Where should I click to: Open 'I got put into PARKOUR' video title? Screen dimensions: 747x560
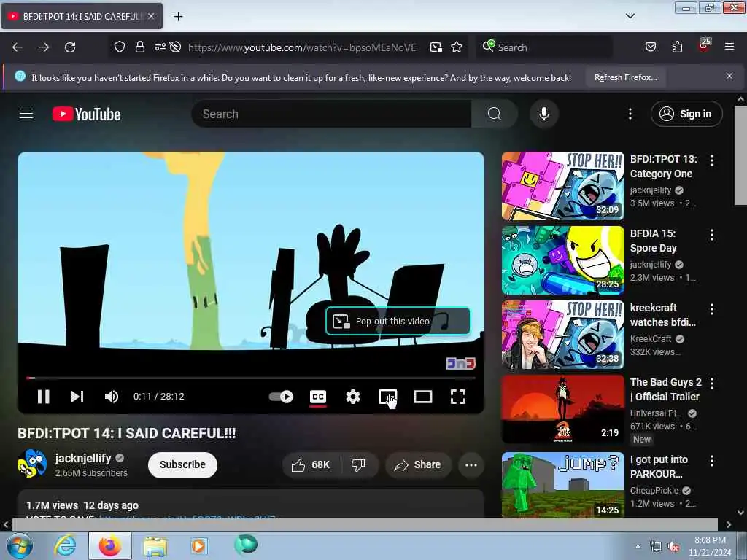[659, 467]
